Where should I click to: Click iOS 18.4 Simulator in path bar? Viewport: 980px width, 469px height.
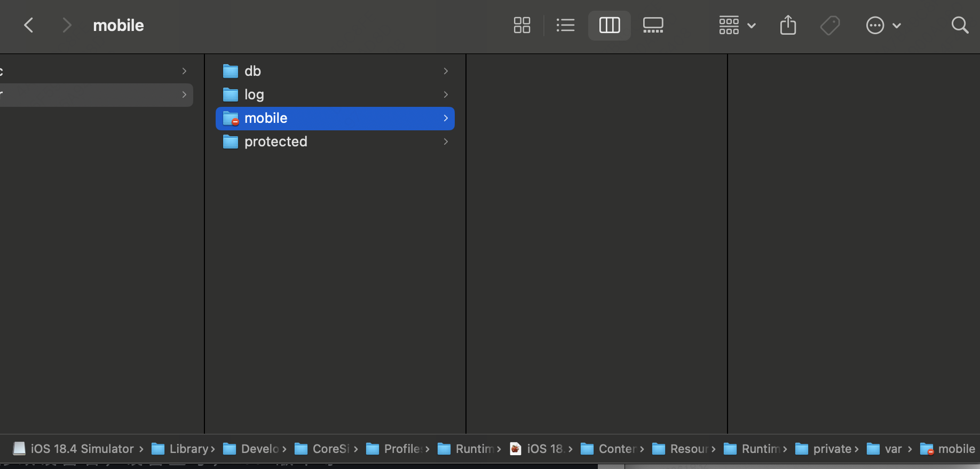[73, 449]
